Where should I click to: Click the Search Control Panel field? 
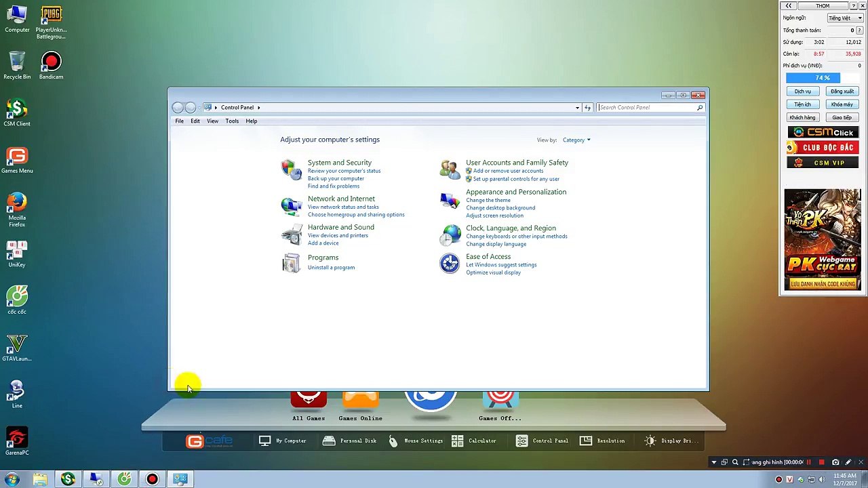[650, 107]
